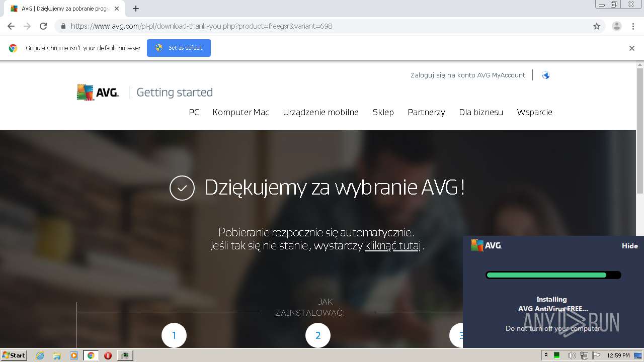Viewport: 644px width, 362px height.
Task: Open the Opera icon in taskbar
Action: point(108,355)
